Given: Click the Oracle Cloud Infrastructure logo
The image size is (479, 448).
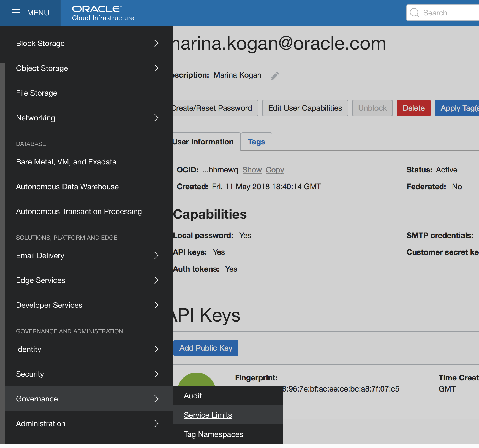Looking at the screenshot, I should tap(103, 13).
